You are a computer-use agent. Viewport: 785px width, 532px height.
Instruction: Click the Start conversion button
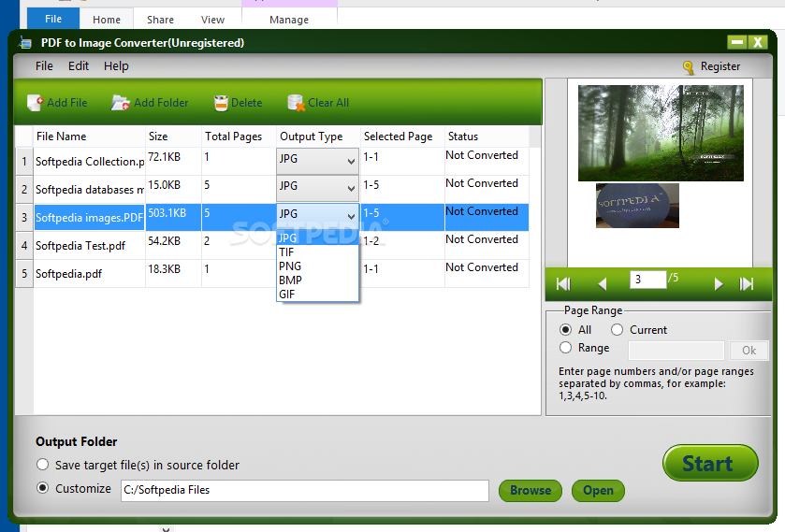click(x=710, y=463)
